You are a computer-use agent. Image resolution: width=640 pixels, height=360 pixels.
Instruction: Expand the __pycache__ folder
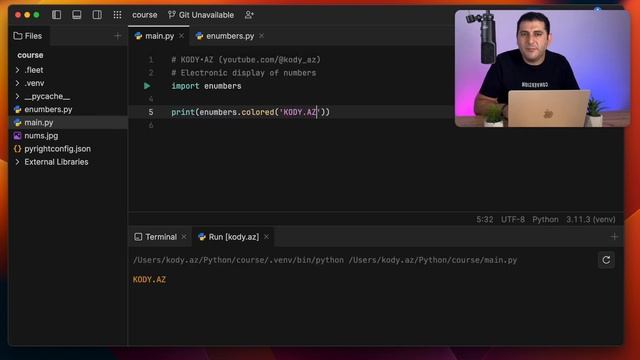pyautogui.click(x=17, y=96)
